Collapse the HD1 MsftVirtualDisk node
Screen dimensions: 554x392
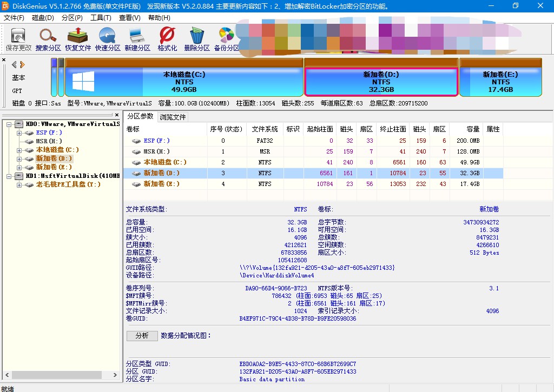click(9, 176)
